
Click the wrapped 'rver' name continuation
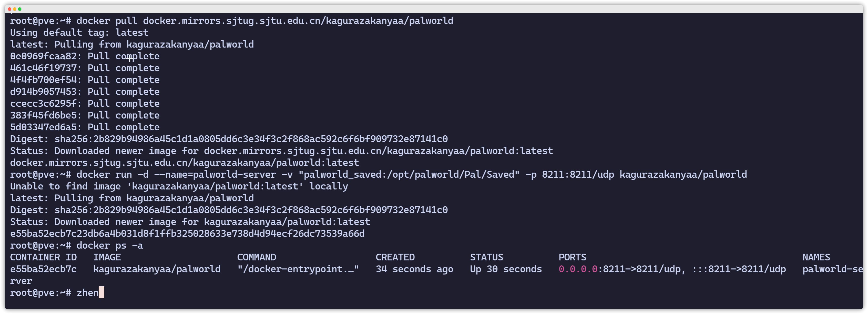pyautogui.click(x=21, y=281)
